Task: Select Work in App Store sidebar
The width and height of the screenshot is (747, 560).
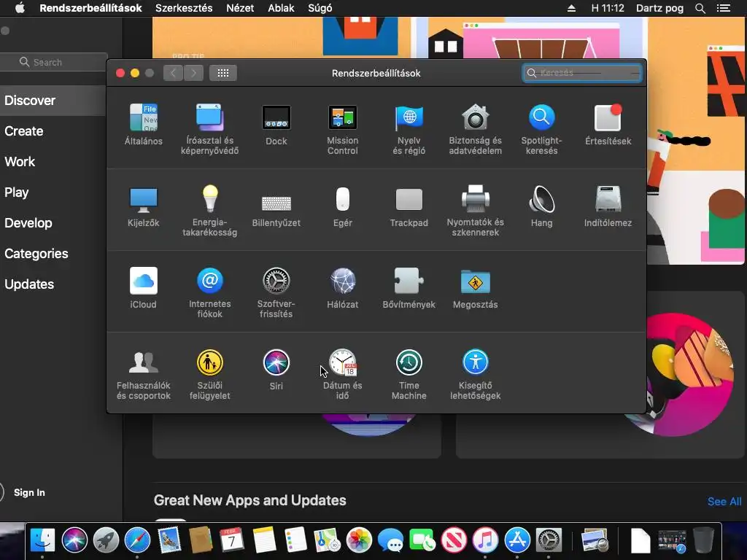Action: tap(20, 161)
